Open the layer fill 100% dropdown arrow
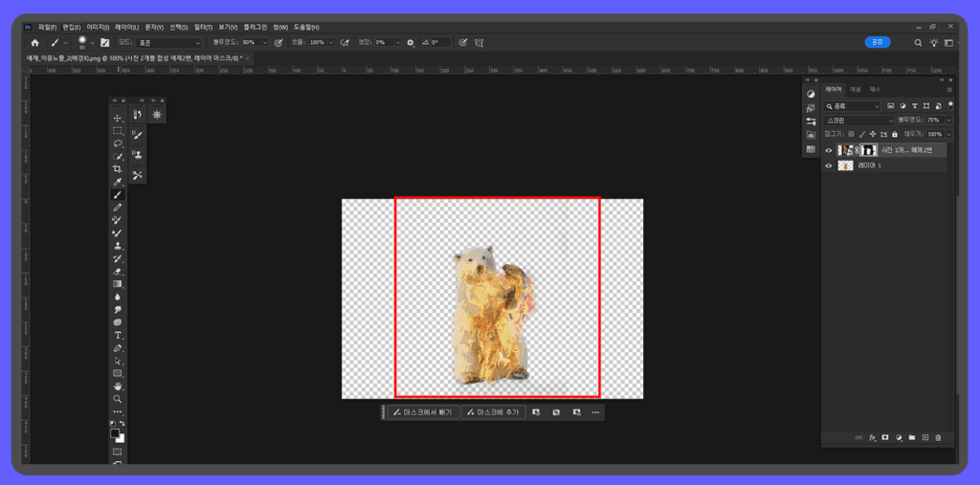The image size is (980, 485). point(949,134)
